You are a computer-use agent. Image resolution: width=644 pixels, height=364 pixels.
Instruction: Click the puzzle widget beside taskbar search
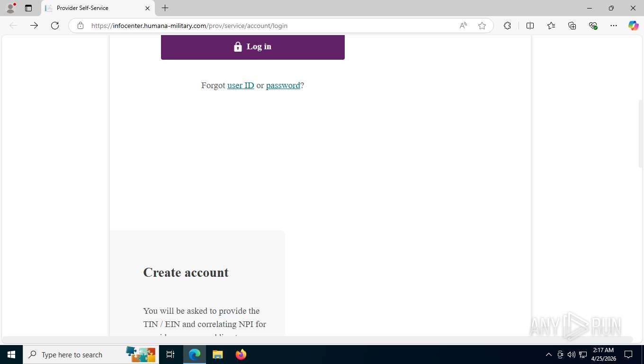click(141, 355)
